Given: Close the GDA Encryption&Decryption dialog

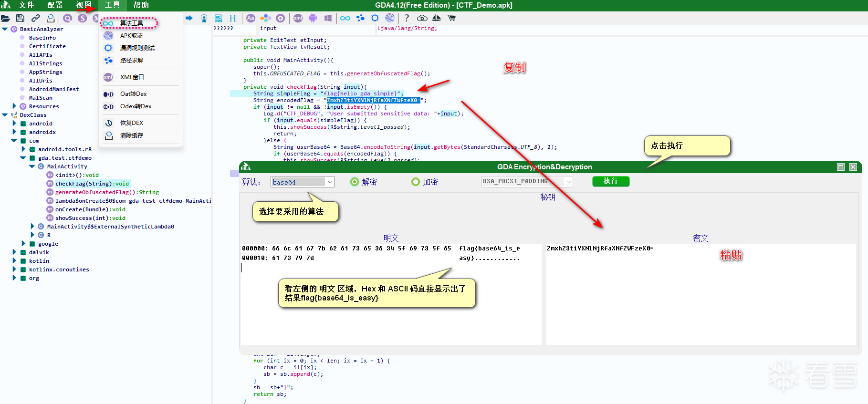Looking at the screenshot, I should (853, 167).
